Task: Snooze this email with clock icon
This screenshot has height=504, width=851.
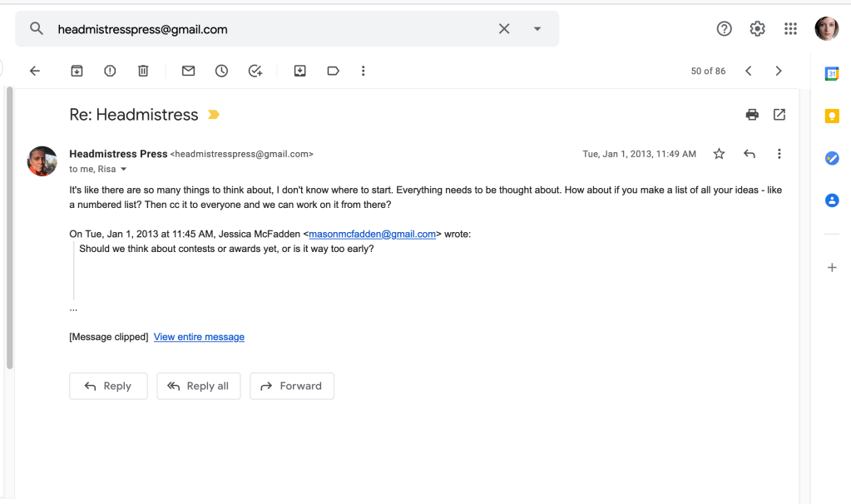Action: pyautogui.click(x=221, y=72)
